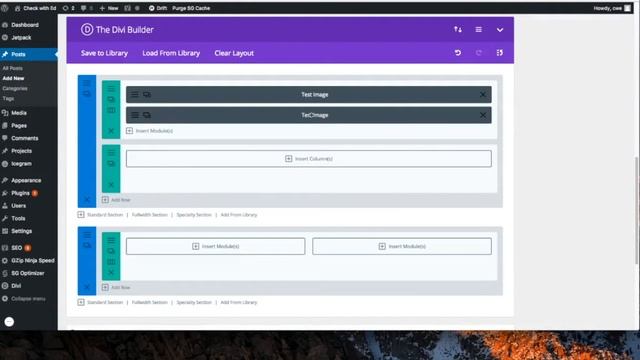The width and height of the screenshot is (640, 360).
Task: Open settings of section containing Test Image
Action: coord(87,83)
